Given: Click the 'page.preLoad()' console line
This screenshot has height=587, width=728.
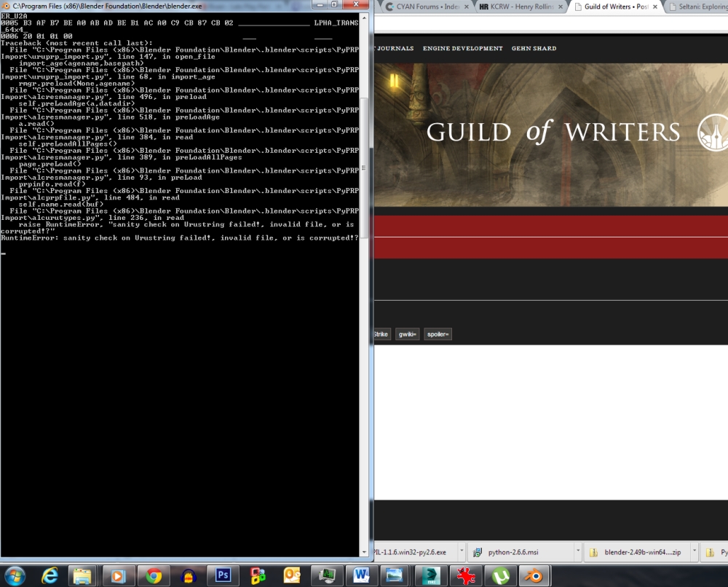Looking at the screenshot, I should pos(50,164).
